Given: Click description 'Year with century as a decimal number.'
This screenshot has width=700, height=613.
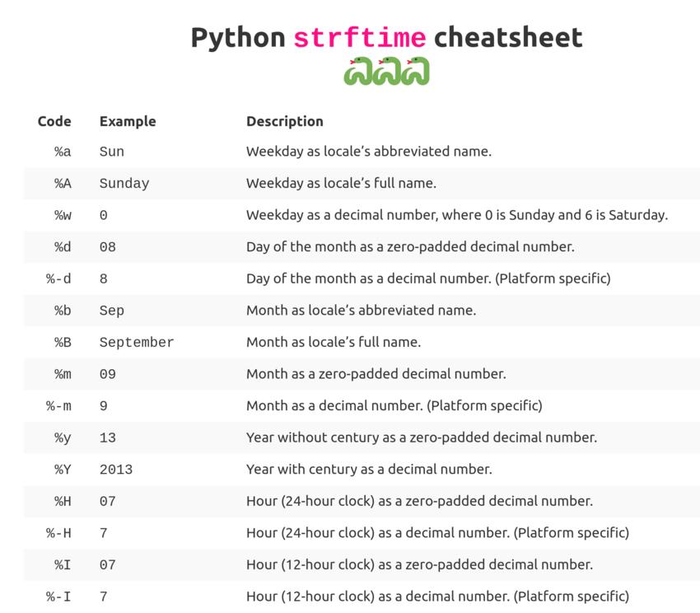Looking at the screenshot, I should [369, 469].
